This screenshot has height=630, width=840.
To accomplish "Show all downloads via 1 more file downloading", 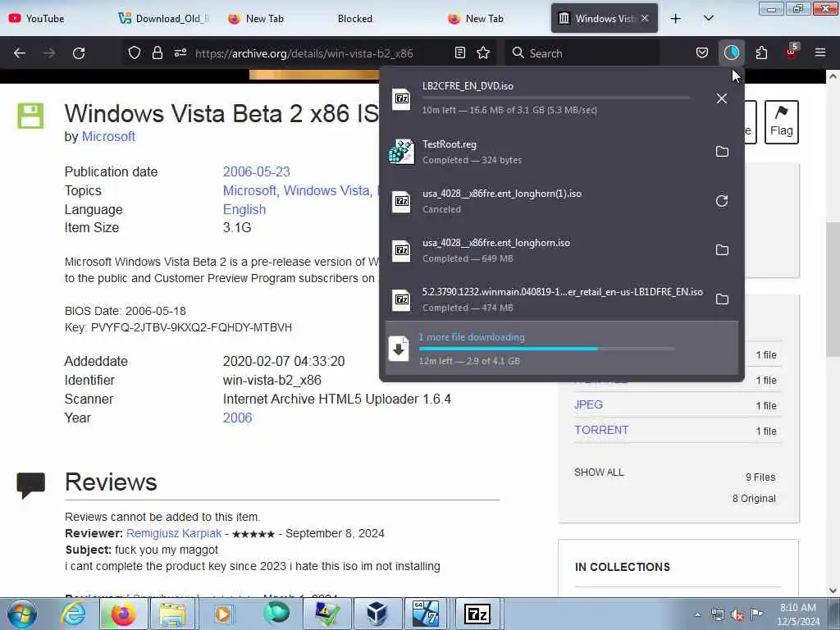I will tap(561, 348).
